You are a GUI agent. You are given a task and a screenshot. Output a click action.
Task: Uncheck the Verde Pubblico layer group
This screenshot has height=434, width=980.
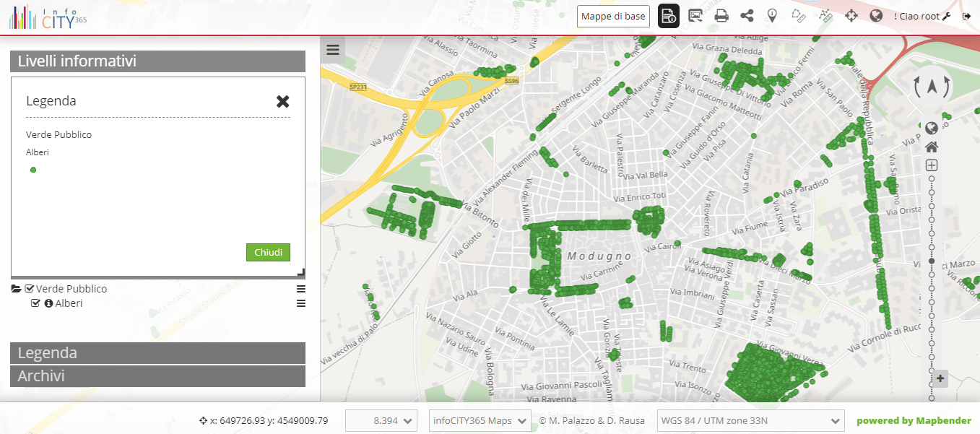coord(30,289)
